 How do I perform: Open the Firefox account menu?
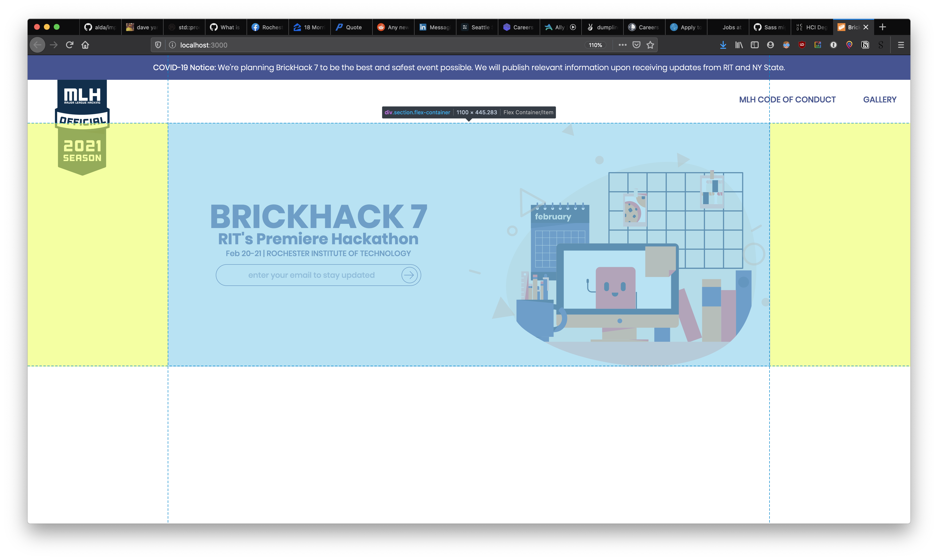[x=770, y=45]
